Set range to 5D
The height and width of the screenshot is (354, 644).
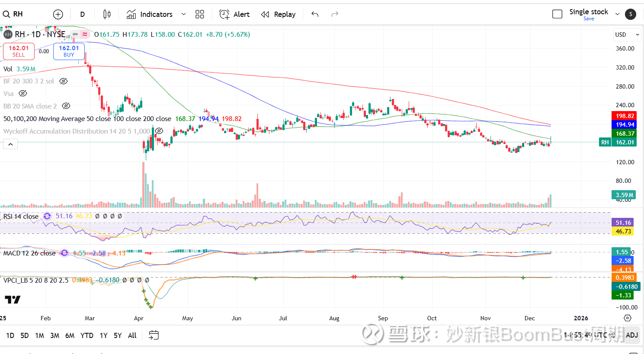(25, 335)
